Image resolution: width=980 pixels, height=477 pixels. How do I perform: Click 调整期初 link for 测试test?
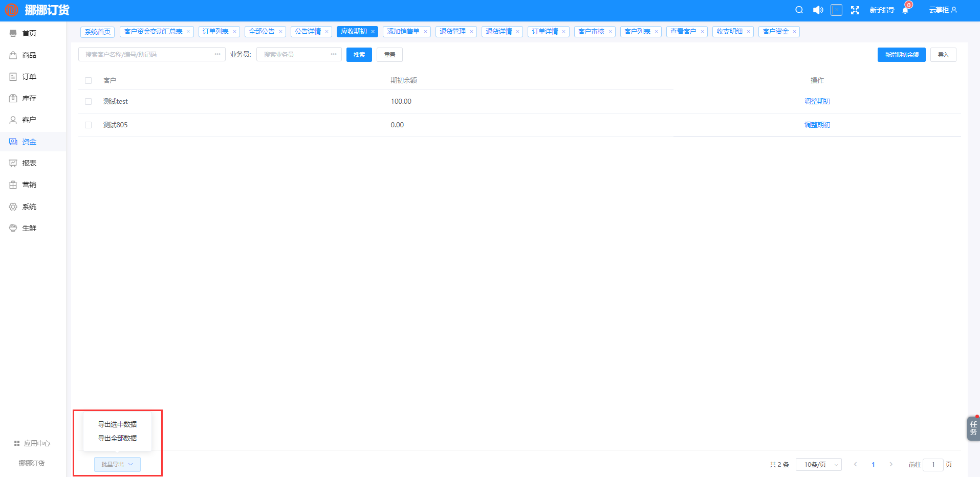[x=817, y=102]
